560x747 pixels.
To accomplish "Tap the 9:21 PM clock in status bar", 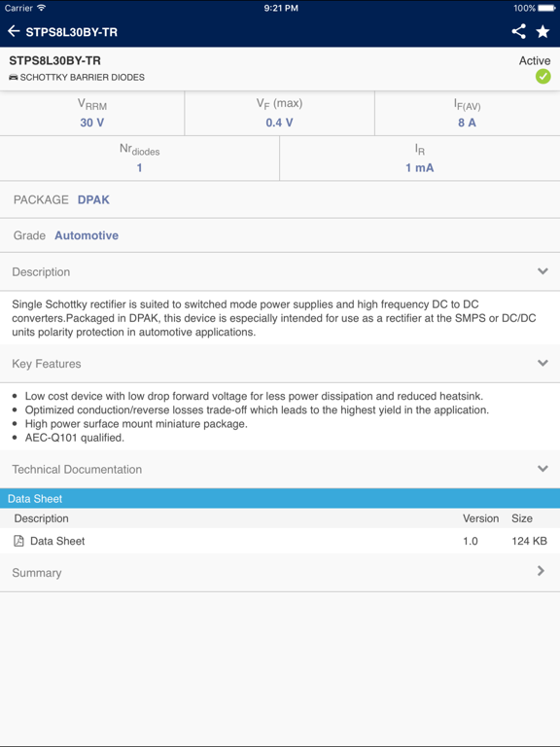I will pyautogui.click(x=281, y=8).
